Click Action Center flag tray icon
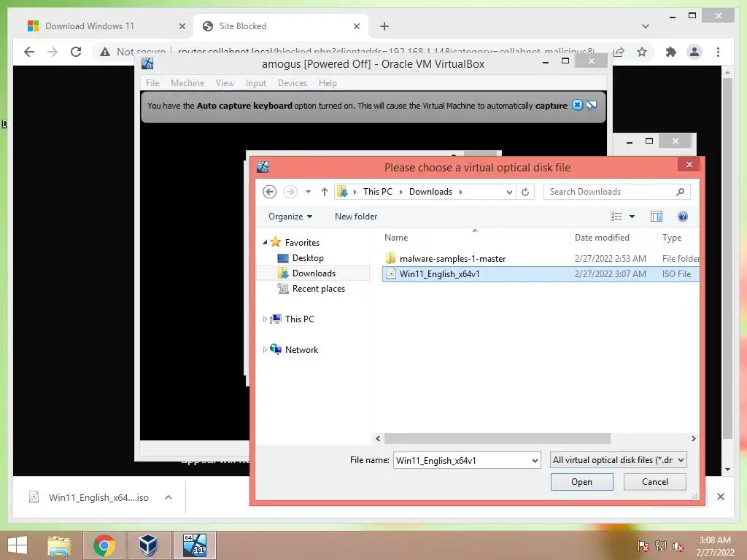Image resolution: width=747 pixels, height=560 pixels. point(643,546)
